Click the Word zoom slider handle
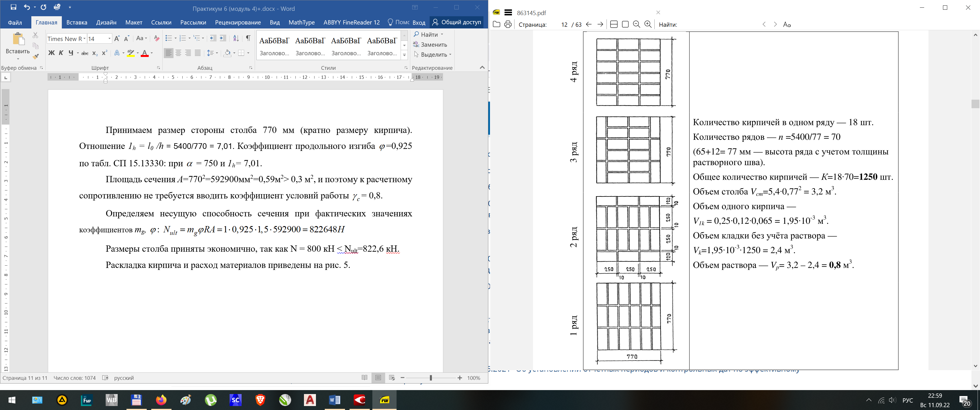 pos(431,378)
